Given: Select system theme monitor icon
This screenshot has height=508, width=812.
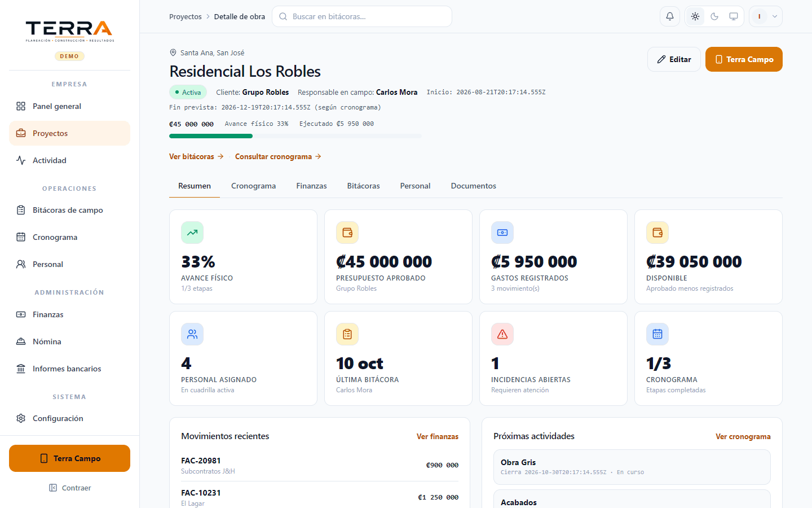Looking at the screenshot, I should click(x=734, y=16).
